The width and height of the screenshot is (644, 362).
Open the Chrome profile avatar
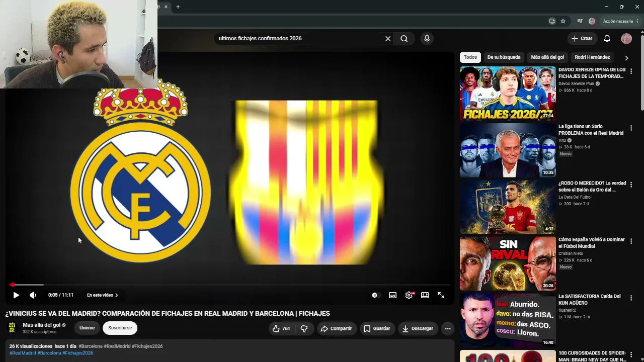592,21
